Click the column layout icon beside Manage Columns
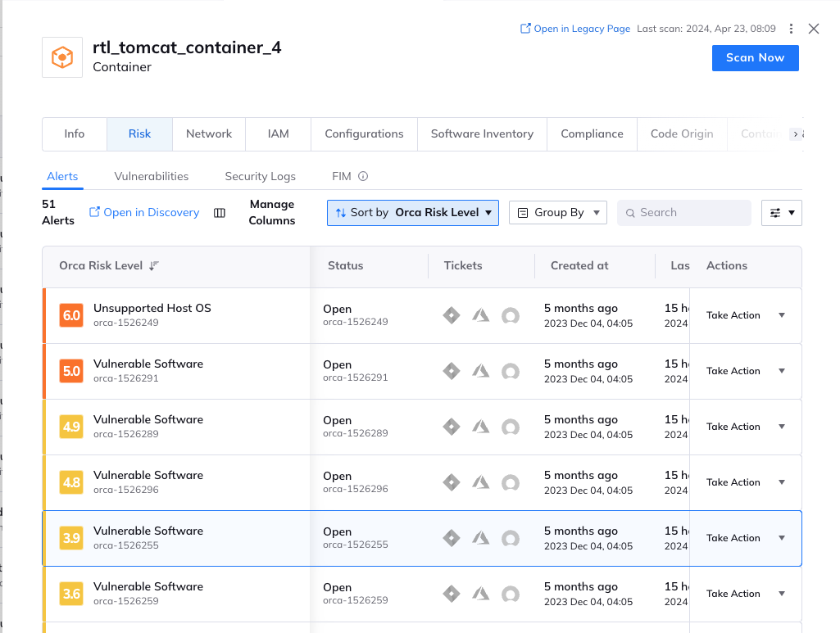 click(220, 213)
